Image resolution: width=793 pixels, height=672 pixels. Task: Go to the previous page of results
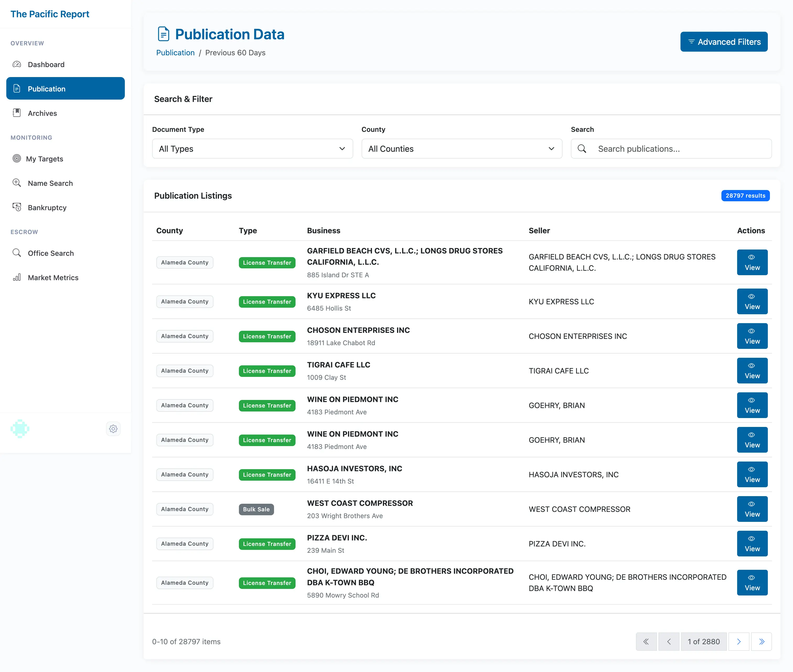[669, 642]
